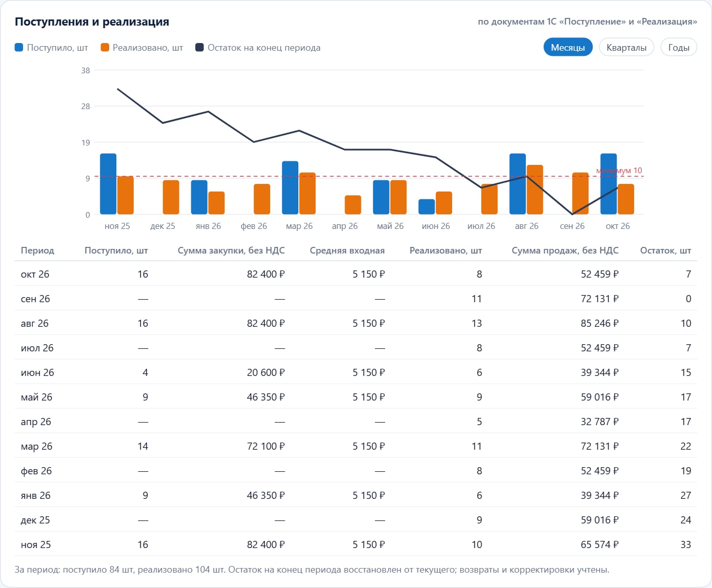This screenshot has height=588, width=712.
Task: Click the subtitle mentioning 1С documents
Action: click(587, 22)
